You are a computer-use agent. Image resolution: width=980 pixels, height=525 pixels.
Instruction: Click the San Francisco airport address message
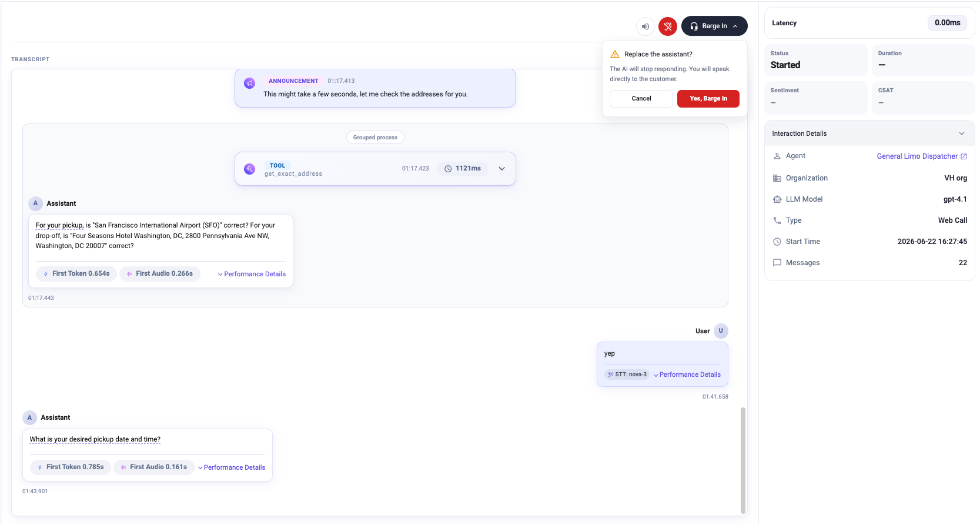click(x=155, y=236)
